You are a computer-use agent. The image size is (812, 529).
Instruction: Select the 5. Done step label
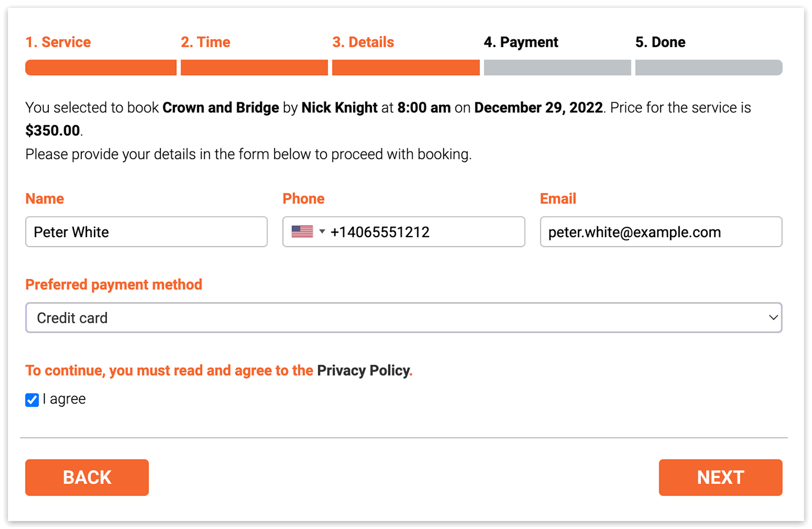tap(660, 42)
